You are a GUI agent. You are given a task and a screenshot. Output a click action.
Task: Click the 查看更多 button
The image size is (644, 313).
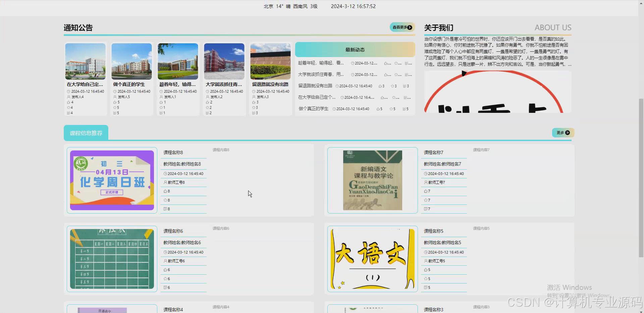(401, 27)
